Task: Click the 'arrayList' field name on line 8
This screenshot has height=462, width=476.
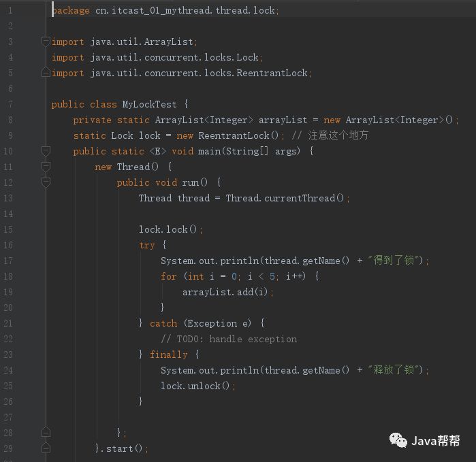Action: click(283, 120)
